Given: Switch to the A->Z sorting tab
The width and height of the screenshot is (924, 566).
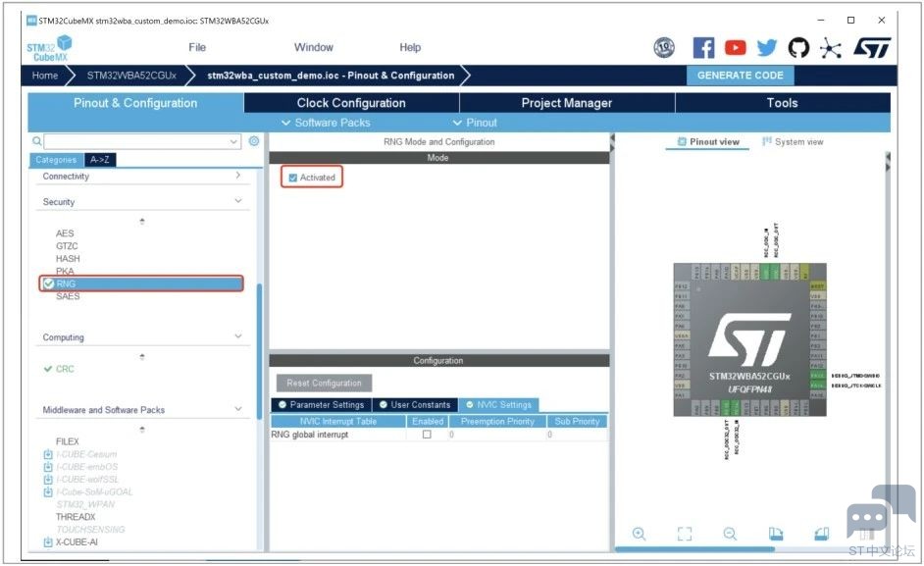Looking at the screenshot, I should tap(100, 160).
